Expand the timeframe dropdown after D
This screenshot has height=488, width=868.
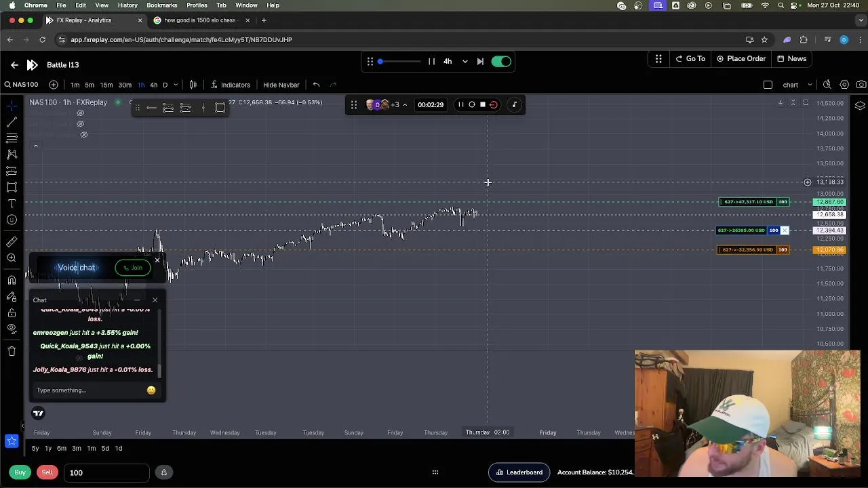click(176, 85)
